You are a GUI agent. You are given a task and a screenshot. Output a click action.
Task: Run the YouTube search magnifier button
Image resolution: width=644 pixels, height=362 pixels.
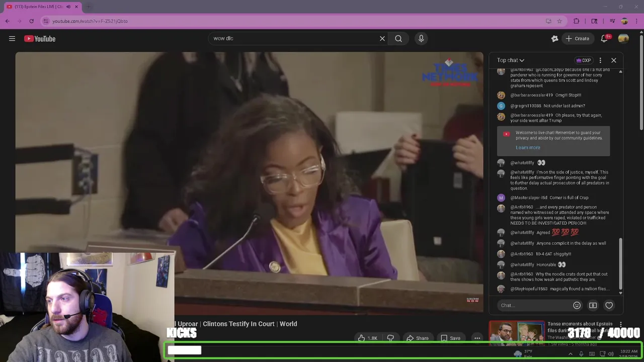398,38
